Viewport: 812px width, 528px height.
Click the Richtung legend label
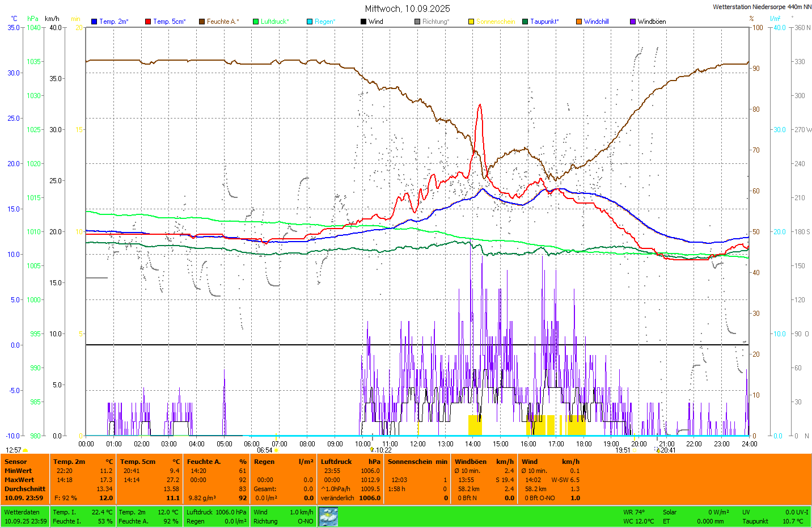(x=435, y=22)
